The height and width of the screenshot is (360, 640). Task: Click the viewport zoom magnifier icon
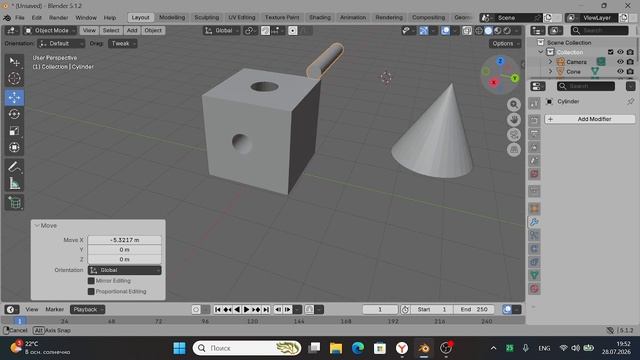514,104
